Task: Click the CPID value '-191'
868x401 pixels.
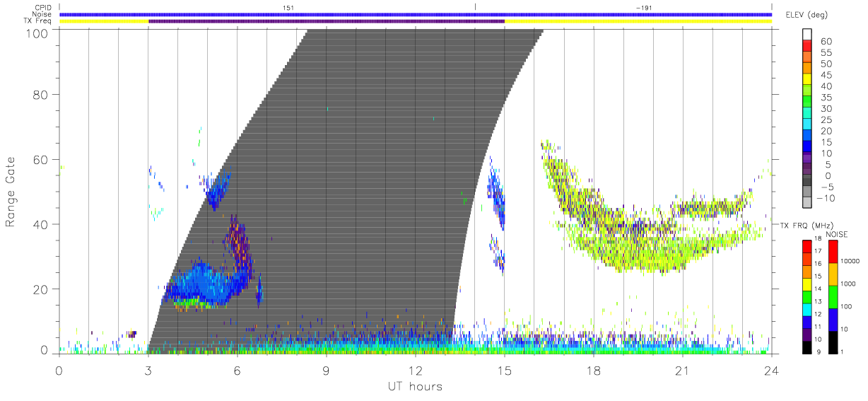Action: click(x=643, y=7)
